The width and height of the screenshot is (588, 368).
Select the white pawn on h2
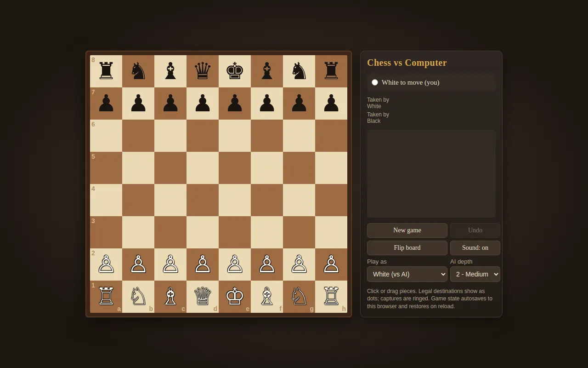click(x=331, y=264)
